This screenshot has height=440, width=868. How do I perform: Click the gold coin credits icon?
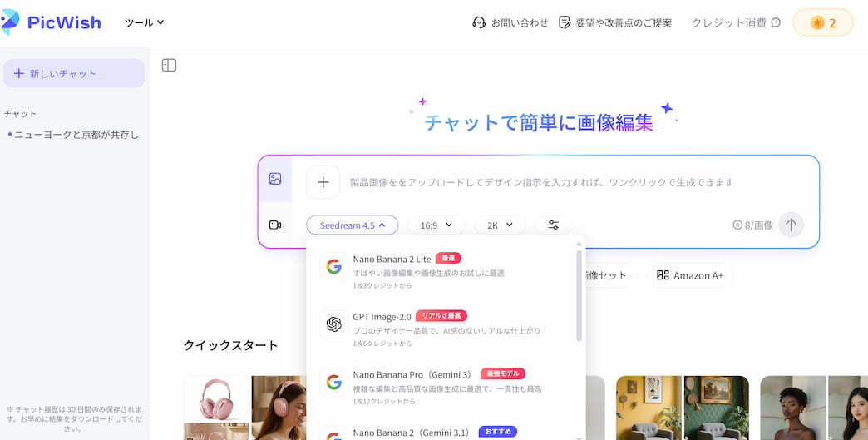click(816, 22)
